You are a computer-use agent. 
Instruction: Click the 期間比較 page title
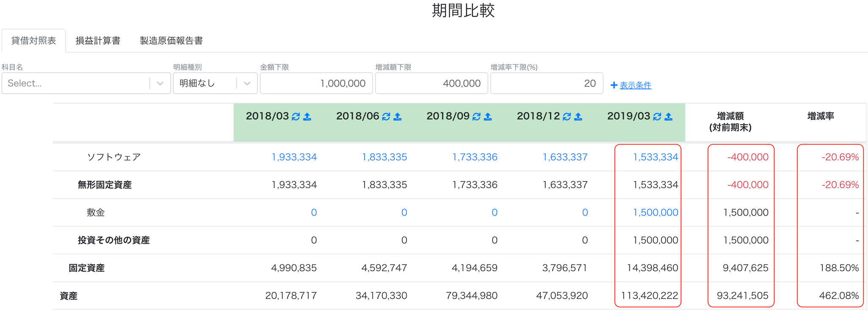click(x=463, y=11)
